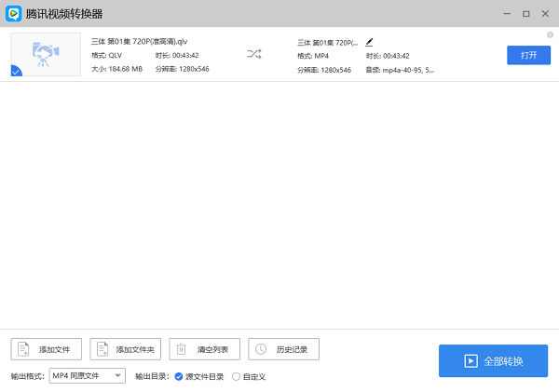Select the 源文件目录 output directory radio option

coord(179,376)
